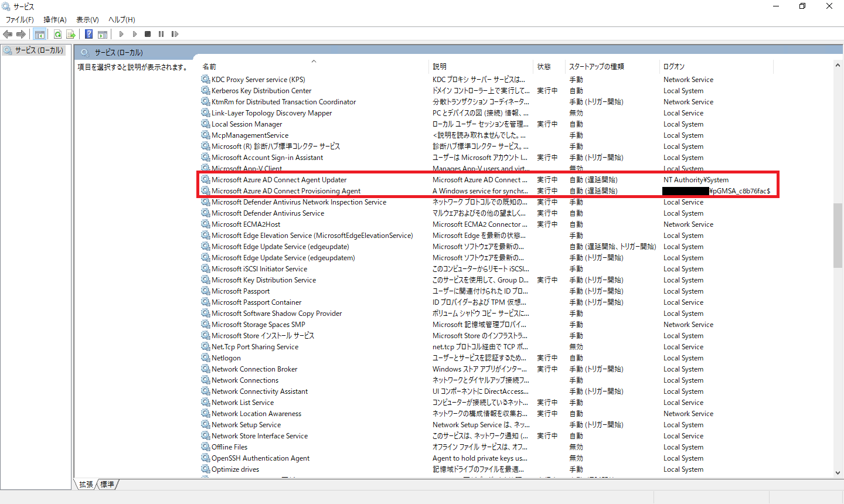Select Microsoft Edge Update Service (edgeupdate)
Image resolution: width=844 pixels, height=504 pixels.
pos(280,246)
